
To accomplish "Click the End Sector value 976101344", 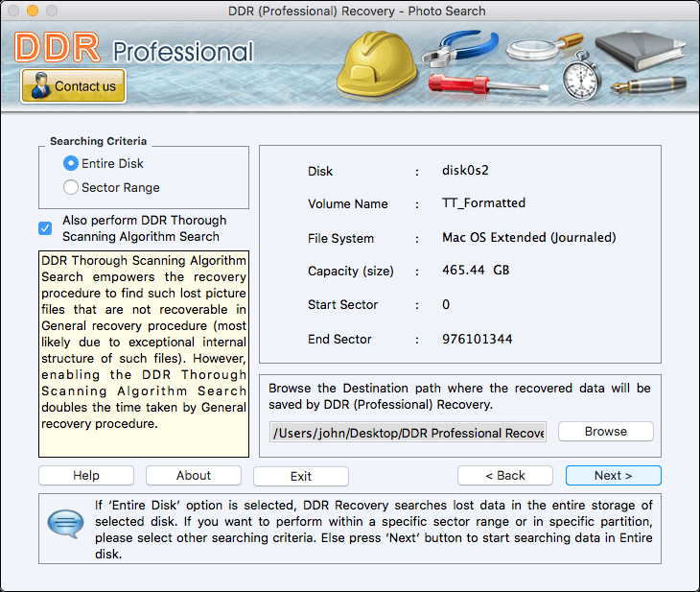I will (x=478, y=339).
